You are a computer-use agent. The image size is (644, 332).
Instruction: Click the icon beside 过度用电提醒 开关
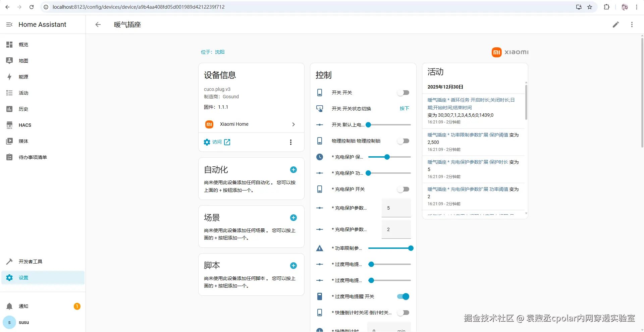tap(320, 296)
